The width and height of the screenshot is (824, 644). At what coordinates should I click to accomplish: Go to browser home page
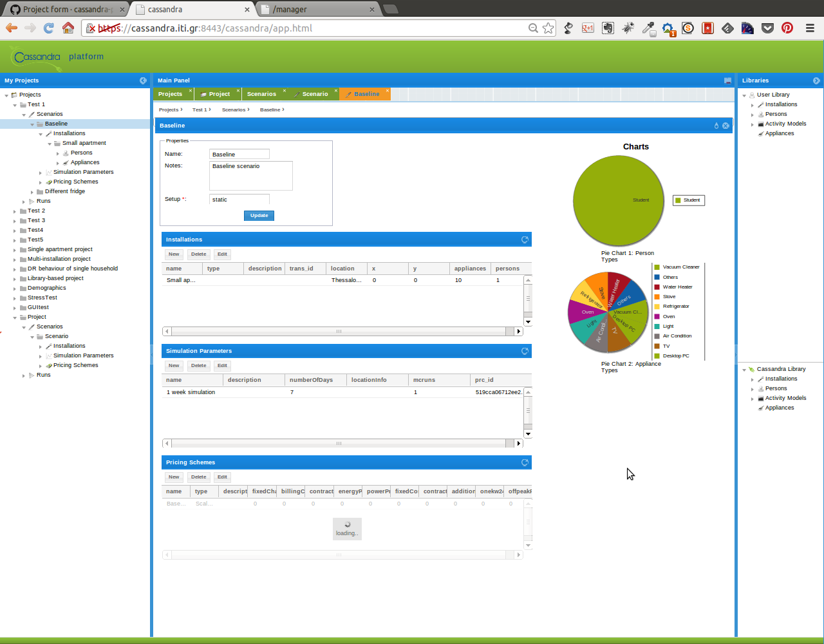pyautogui.click(x=68, y=28)
